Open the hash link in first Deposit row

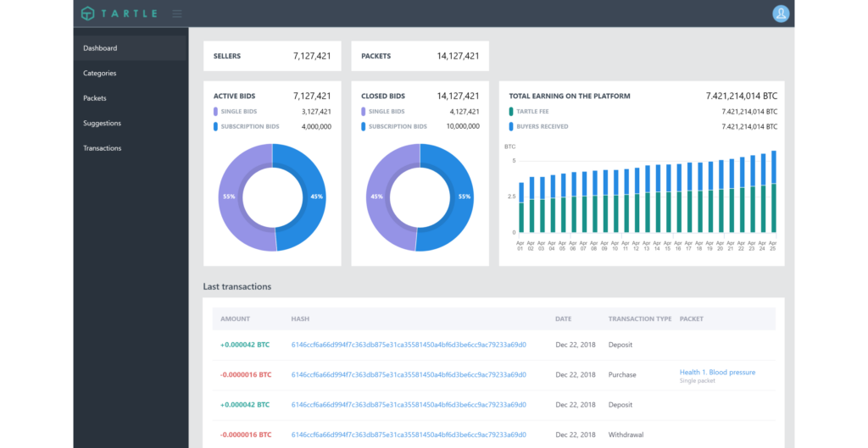pyautogui.click(x=409, y=345)
